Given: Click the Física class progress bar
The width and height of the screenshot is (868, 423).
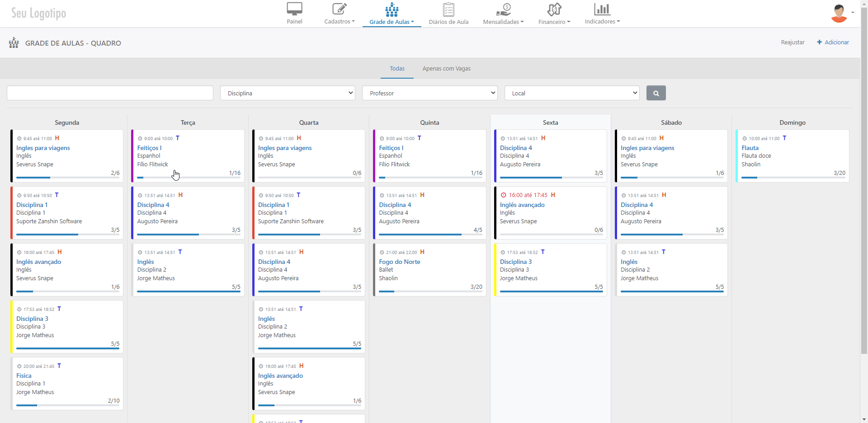Looking at the screenshot, I should (x=68, y=405).
